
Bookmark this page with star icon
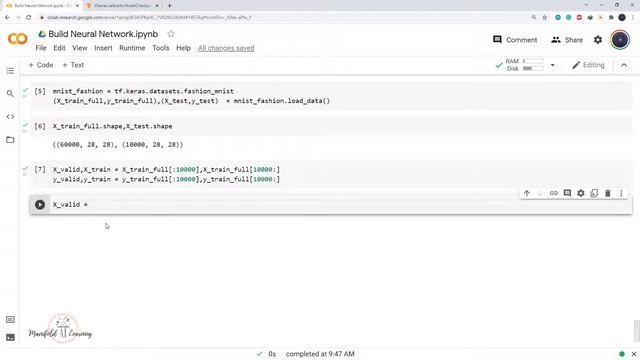(x=544, y=18)
